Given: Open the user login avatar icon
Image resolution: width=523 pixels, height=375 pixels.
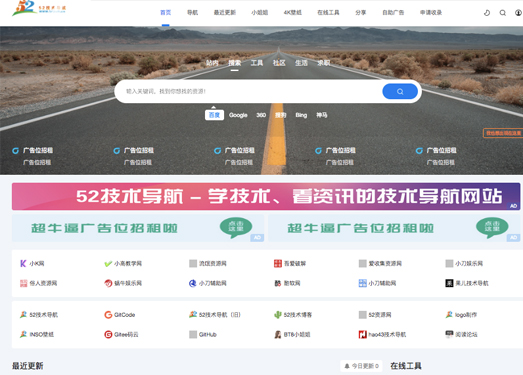Looking at the screenshot, I should (518, 13).
